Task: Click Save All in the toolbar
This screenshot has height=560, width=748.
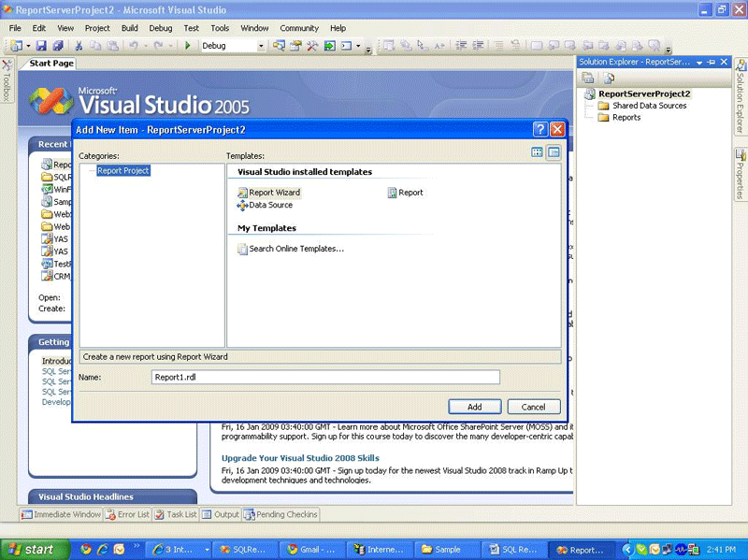Action: pyautogui.click(x=58, y=46)
